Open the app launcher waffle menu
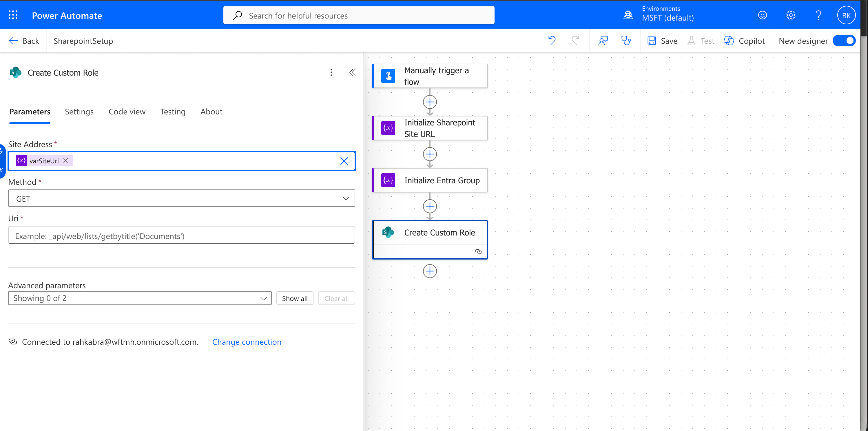868x431 pixels. pos(13,15)
